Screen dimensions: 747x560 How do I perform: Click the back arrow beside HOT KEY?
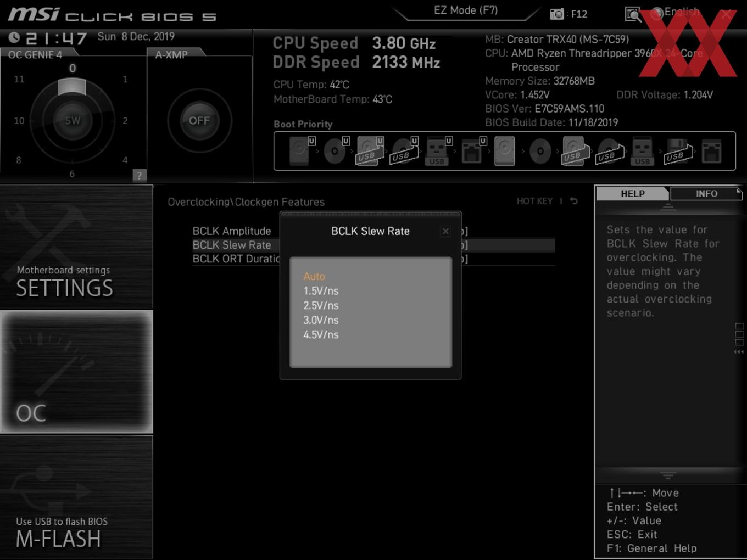(573, 201)
